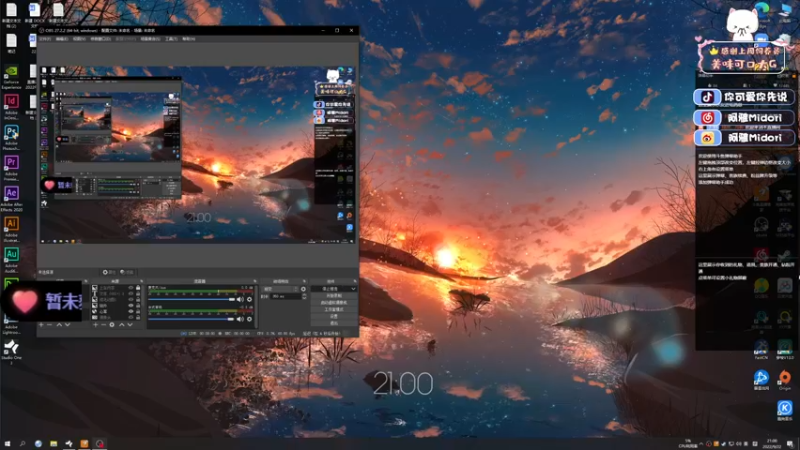Toggle visibility eye of the browser globe source
This screenshot has width=800, height=450.
tap(131, 311)
